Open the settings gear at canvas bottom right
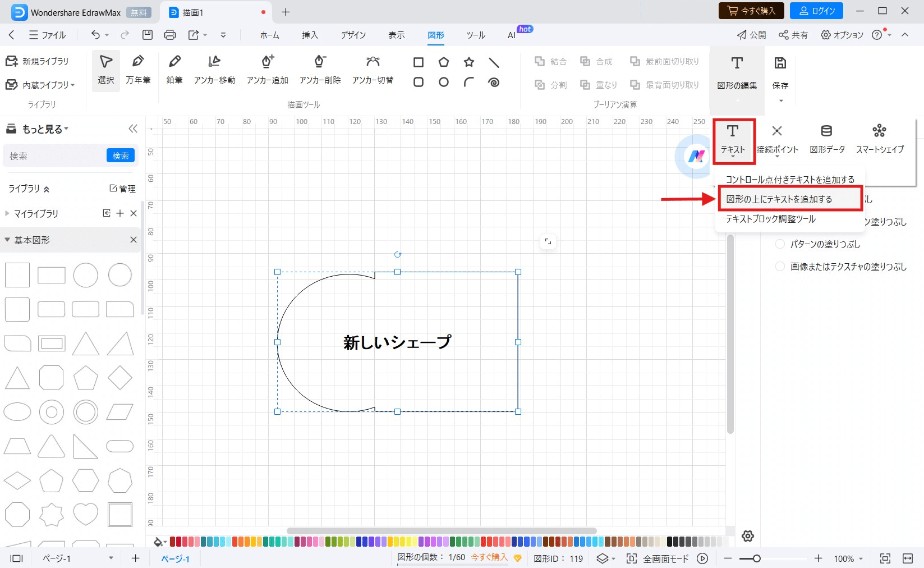The image size is (924, 568). (747, 536)
